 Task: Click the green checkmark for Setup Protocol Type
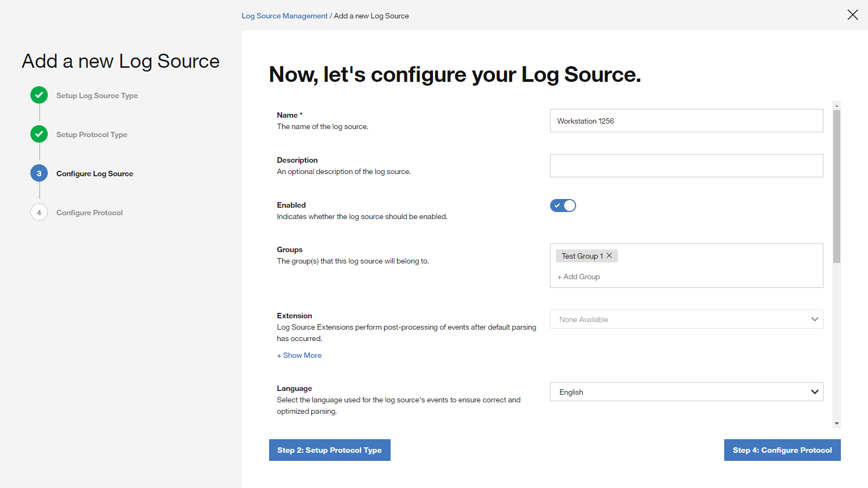tap(39, 134)
